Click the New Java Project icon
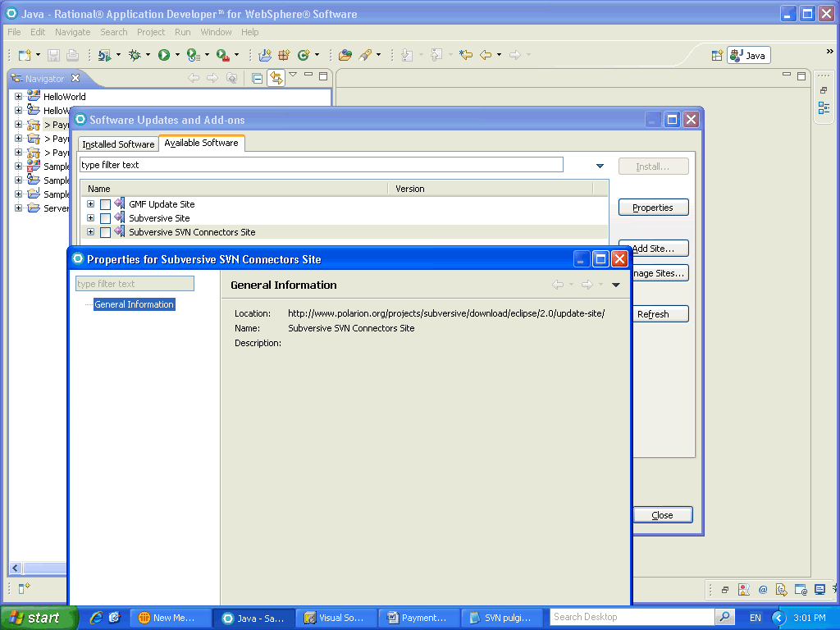This screenshot has width=840, height=630. click(x=265, y=55)
